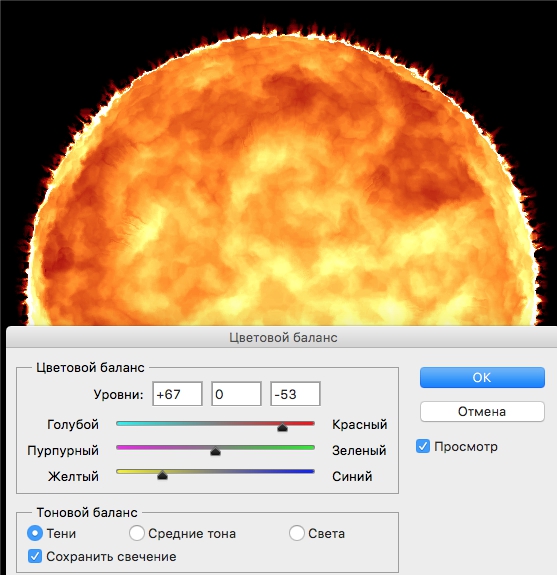
Task: Click the Отмена cancel button
Action: [x=482, y=411]
